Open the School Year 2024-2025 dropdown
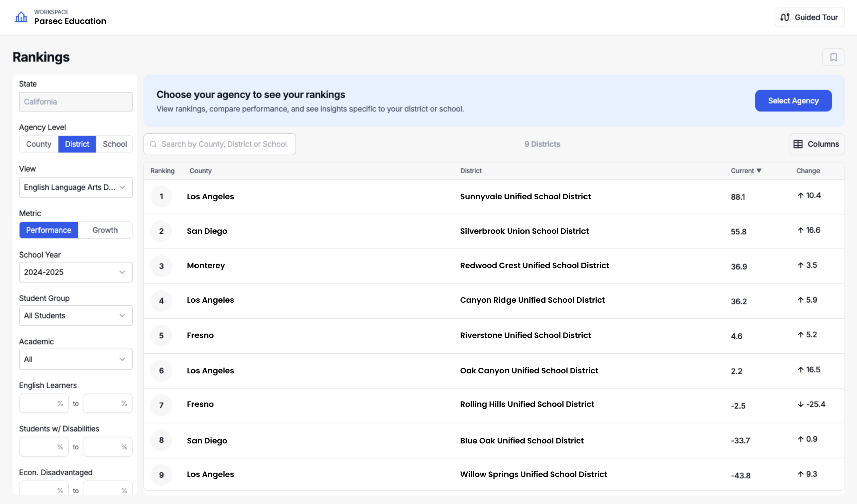Viewport: 857px width, 504px height. 76,272
